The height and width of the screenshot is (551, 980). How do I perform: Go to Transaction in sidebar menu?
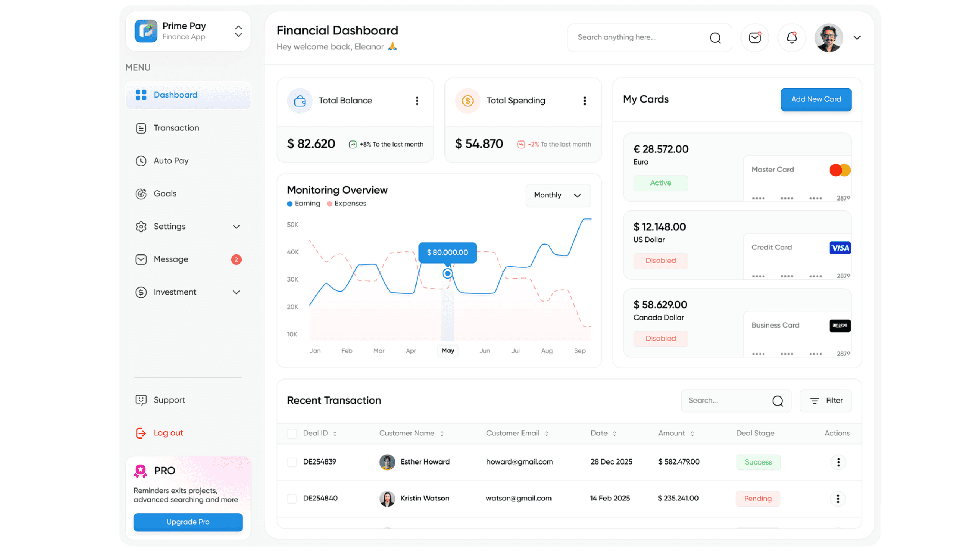(176, 128)
